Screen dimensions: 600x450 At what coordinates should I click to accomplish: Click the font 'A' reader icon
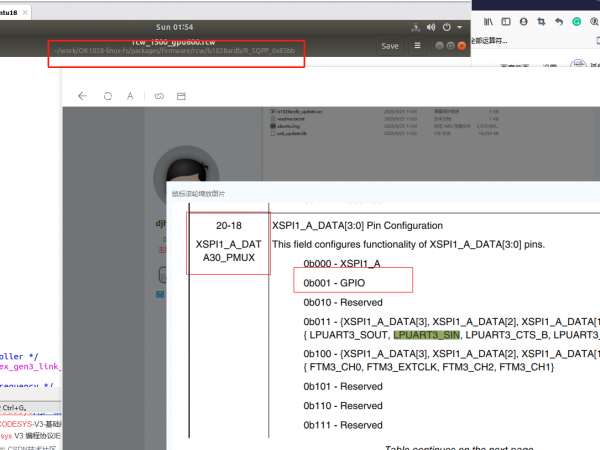[x=130, y=97]
